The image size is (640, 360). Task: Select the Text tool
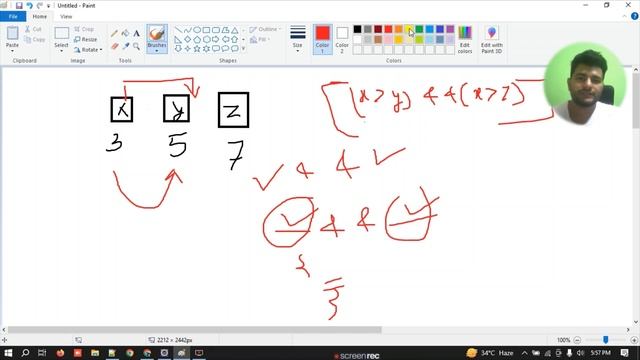136,33
